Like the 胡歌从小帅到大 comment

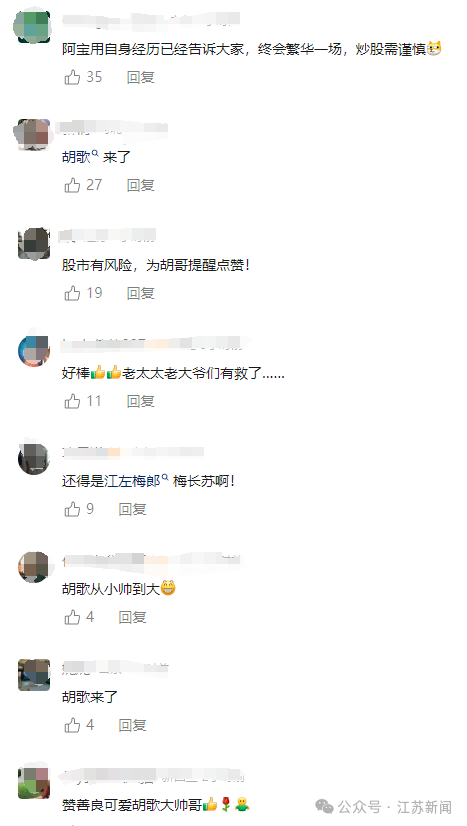coord(72,617)
